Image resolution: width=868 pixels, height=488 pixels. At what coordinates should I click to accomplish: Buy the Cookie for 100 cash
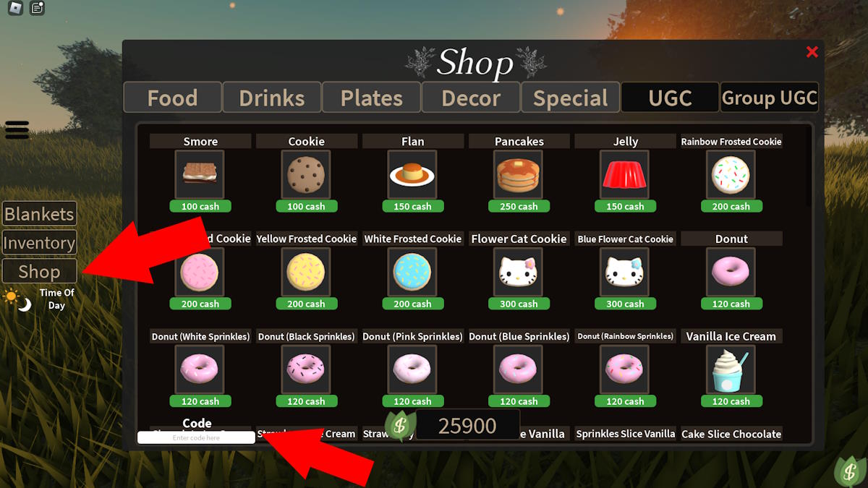(306, 206)
